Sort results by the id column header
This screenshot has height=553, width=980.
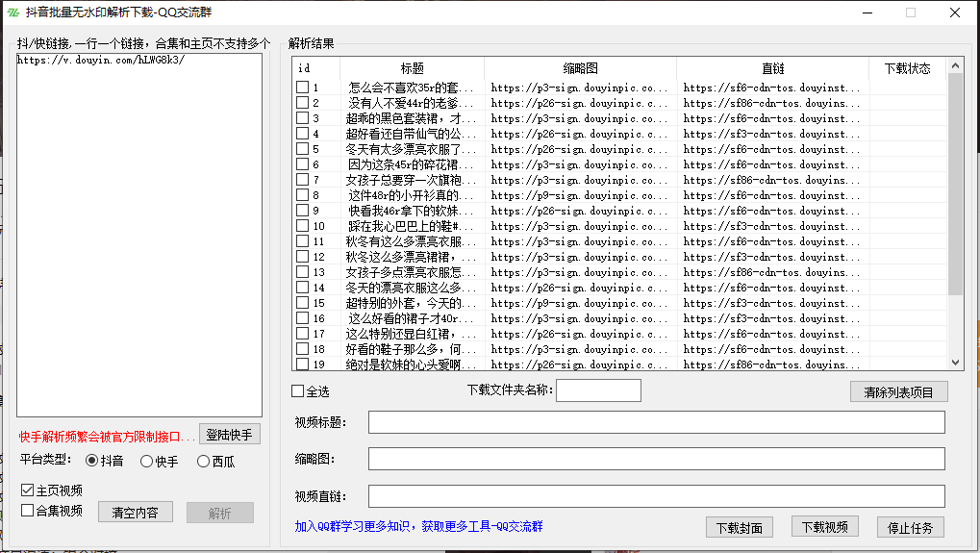tap(316, 68)
